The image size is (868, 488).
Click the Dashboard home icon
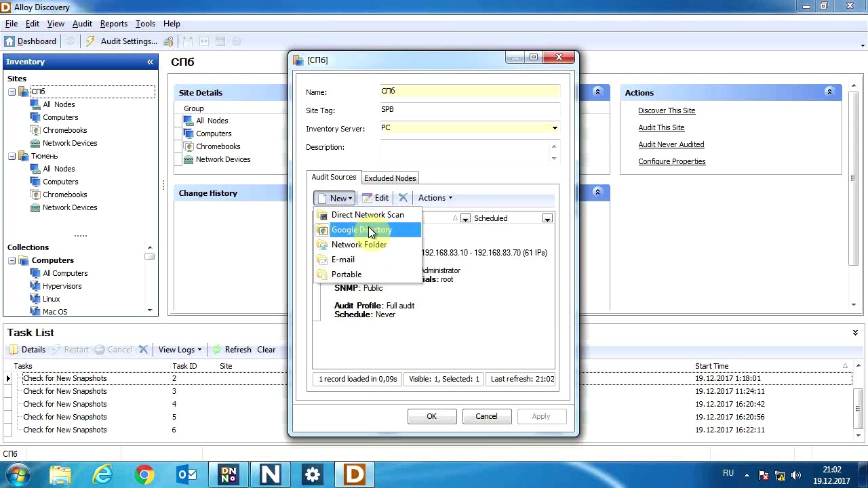click(x=9, y=41)
